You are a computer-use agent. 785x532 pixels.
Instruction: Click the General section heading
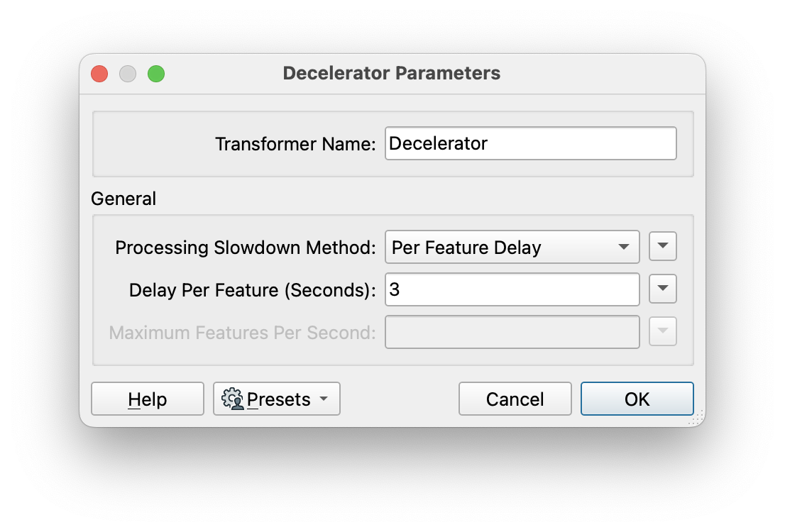(123, 199)
